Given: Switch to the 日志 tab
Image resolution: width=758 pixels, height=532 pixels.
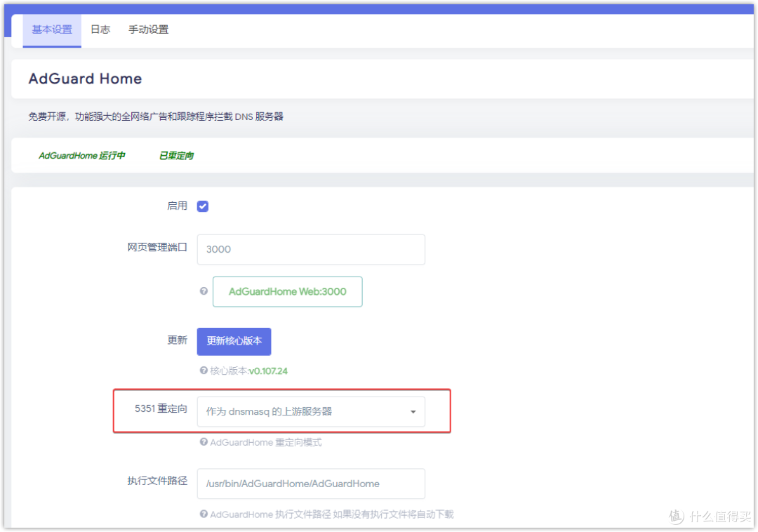Looking at the screenshot, I should 100,29.
